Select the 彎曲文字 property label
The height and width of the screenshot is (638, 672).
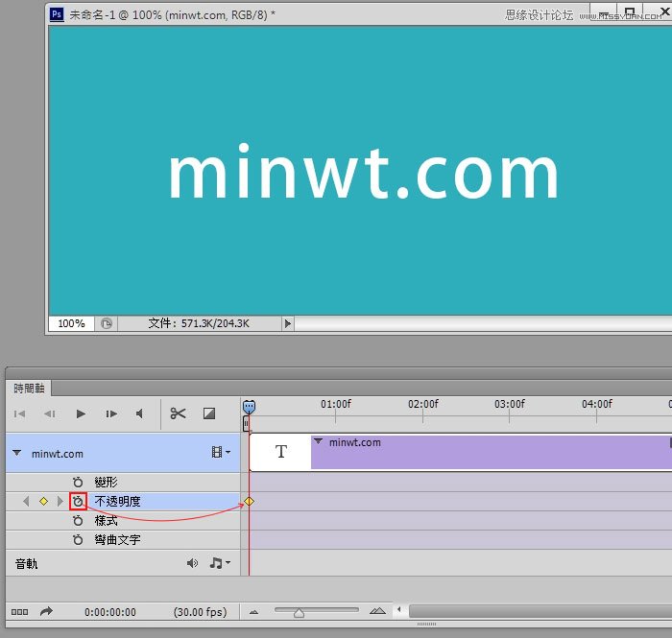tap(117, 539)
